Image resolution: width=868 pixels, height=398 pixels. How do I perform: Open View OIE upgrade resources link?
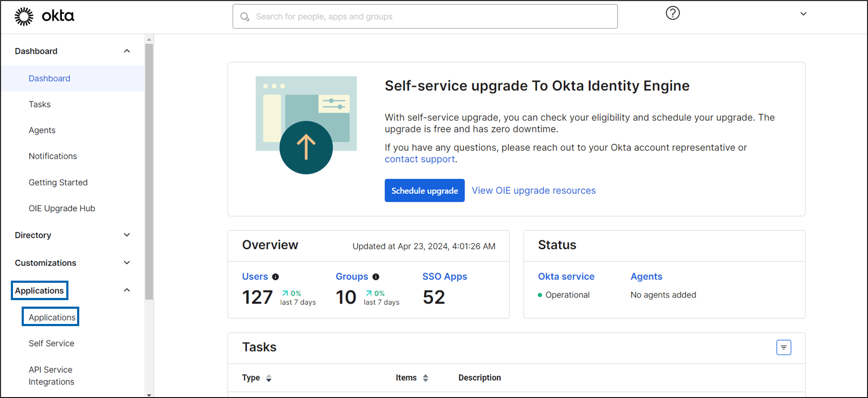pyautogui.click(x=534, y=191)
